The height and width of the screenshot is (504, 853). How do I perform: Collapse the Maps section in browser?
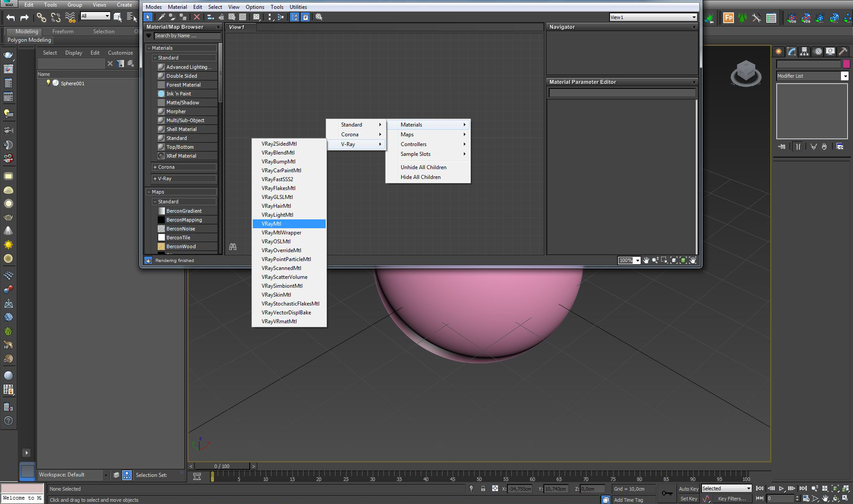181,192
